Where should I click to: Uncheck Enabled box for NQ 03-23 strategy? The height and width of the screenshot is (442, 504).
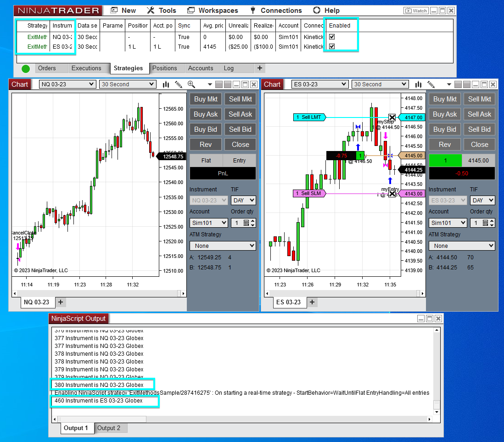[332, 37]
